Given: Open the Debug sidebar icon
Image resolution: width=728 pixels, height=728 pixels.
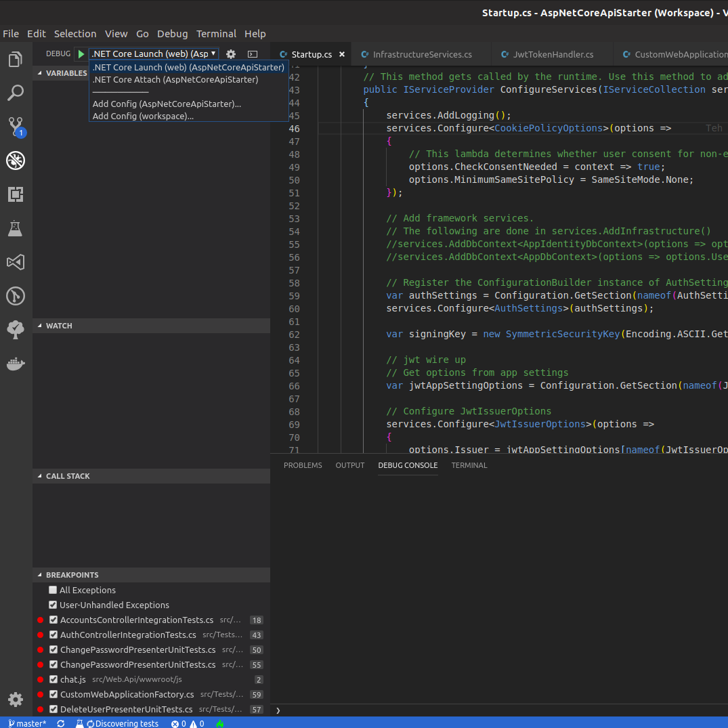Looking at the screenshot, I should tap(16, 160).
